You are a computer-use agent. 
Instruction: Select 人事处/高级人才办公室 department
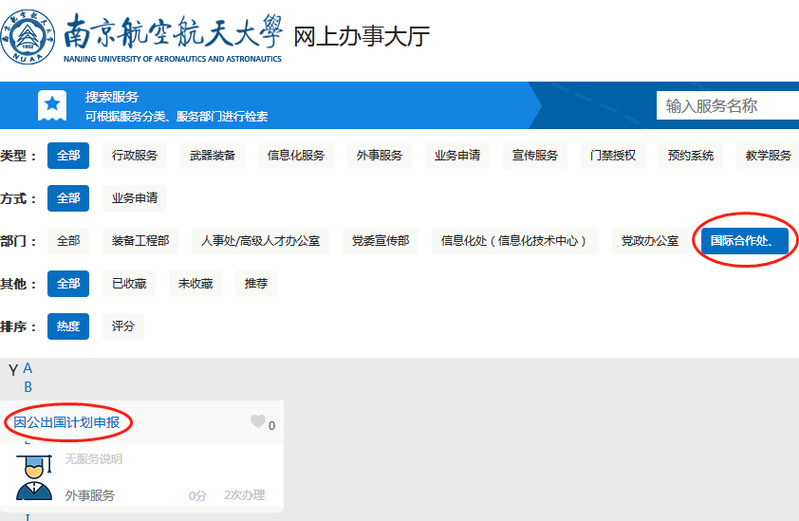tap(260, 241)
